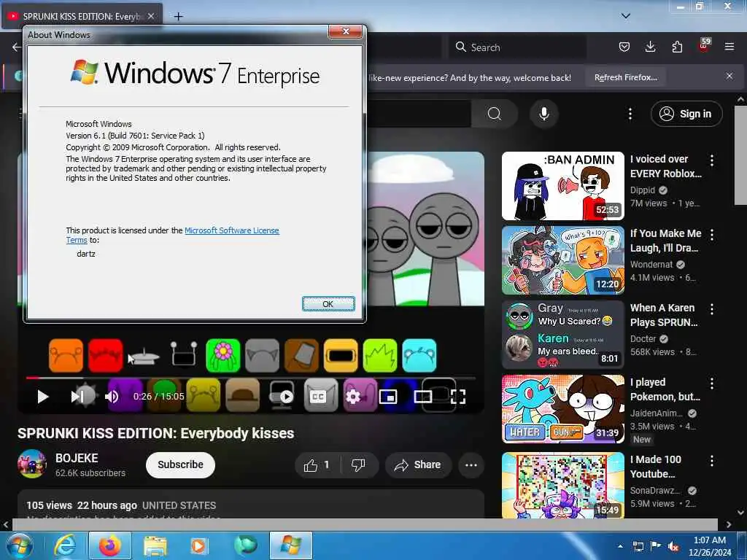
Task: Mute the video volume
Action: pyautogui.click(x=112, y=397)
